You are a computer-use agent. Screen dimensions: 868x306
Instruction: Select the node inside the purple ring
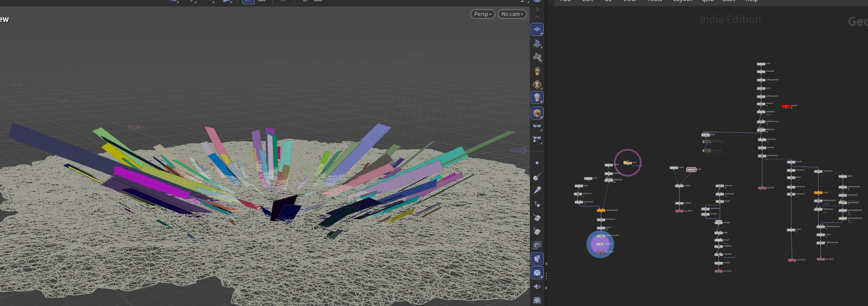click(x=627, y=163)
